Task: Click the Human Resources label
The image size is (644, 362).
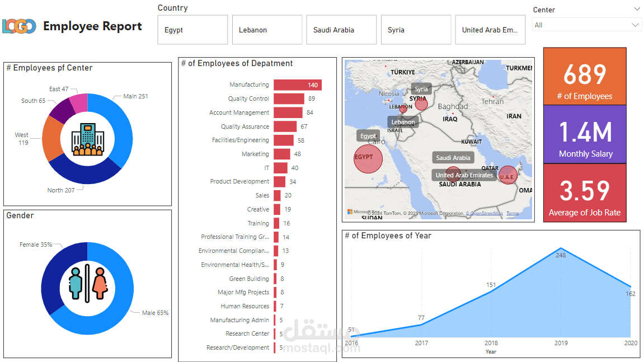Action: click(245, 306)
